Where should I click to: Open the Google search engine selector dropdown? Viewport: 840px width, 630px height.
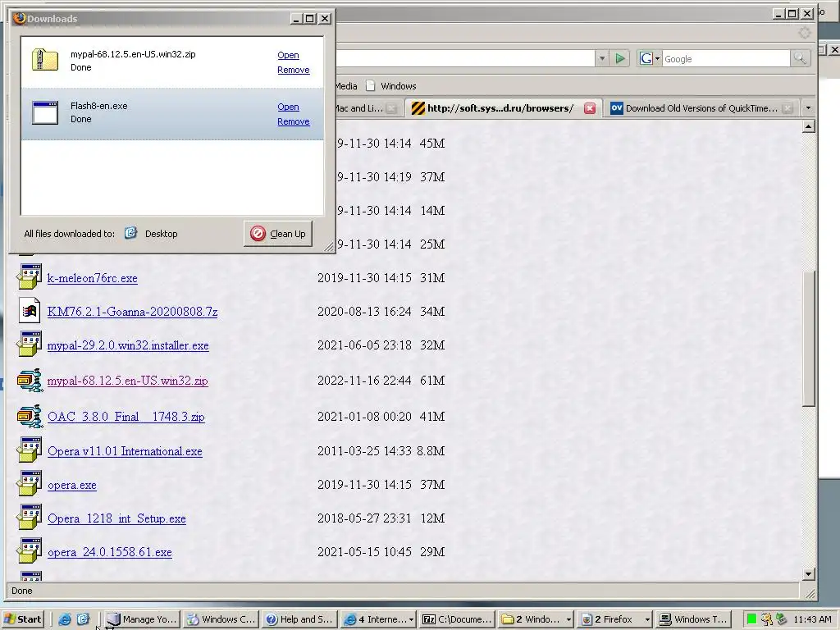tap(650, 58)
